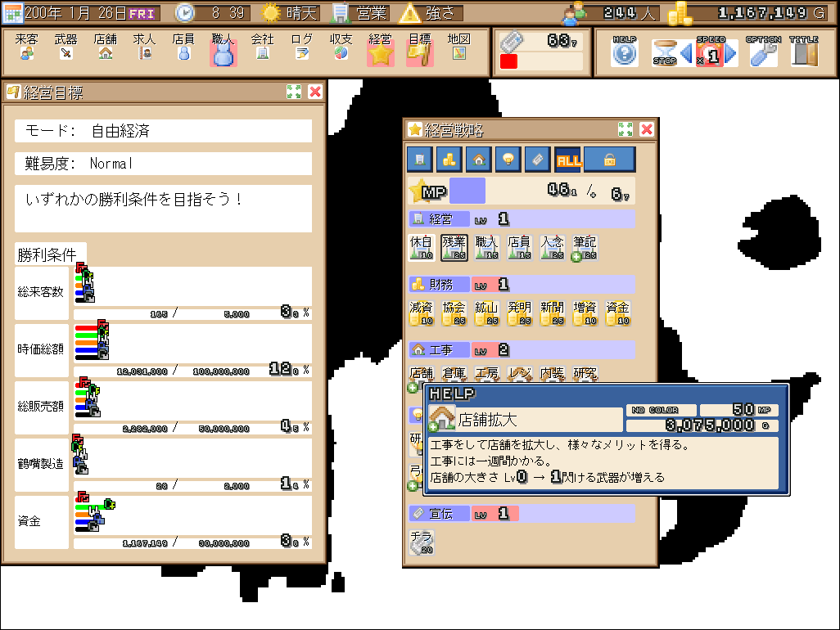
Task: Click the HELP question mark icon
Action: [x=624, y=52]
